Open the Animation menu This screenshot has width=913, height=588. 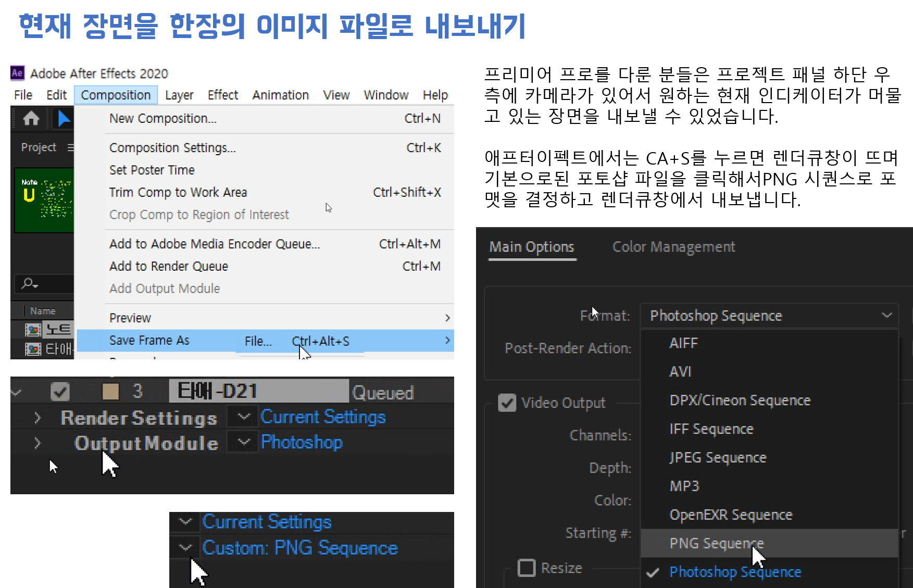pyautogui.click(x=281, y=95)
